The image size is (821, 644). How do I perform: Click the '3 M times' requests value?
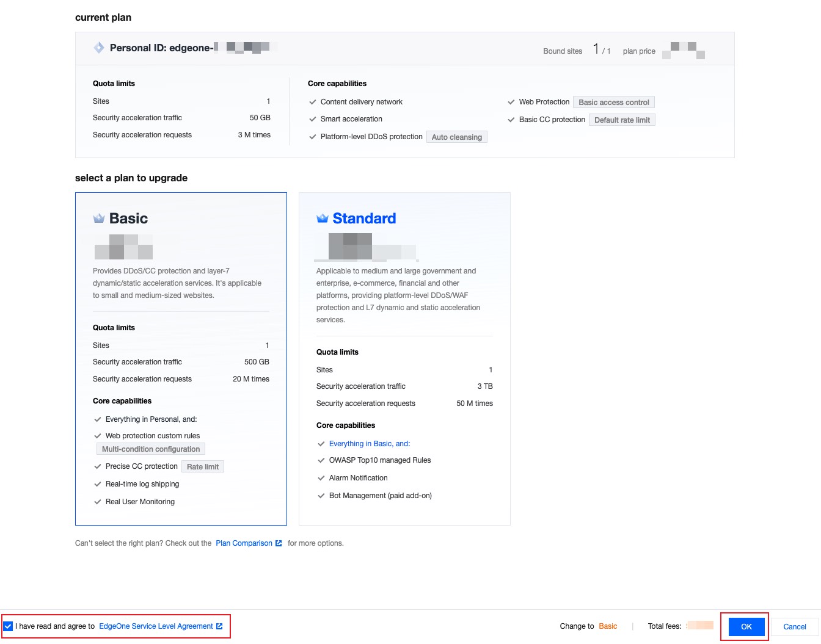254,135
